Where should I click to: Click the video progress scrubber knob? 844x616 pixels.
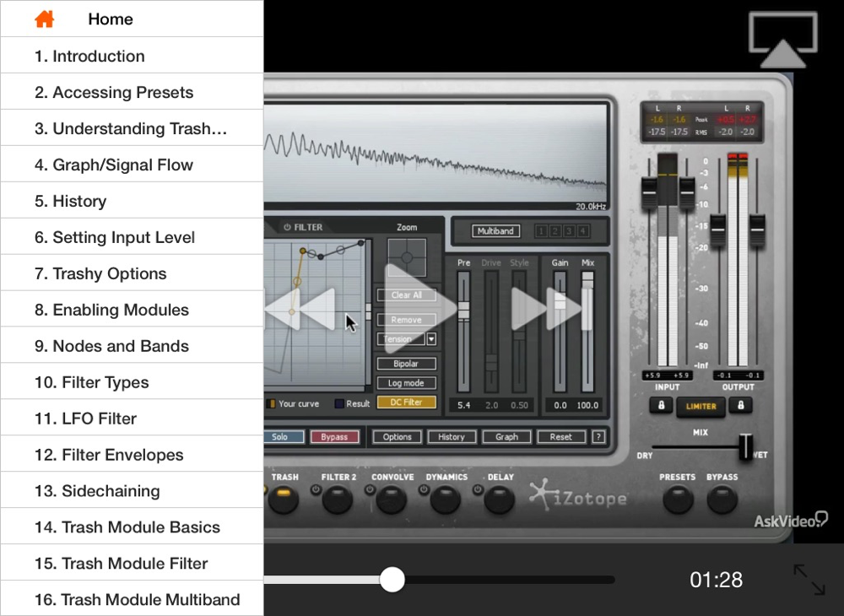point(392,580)
